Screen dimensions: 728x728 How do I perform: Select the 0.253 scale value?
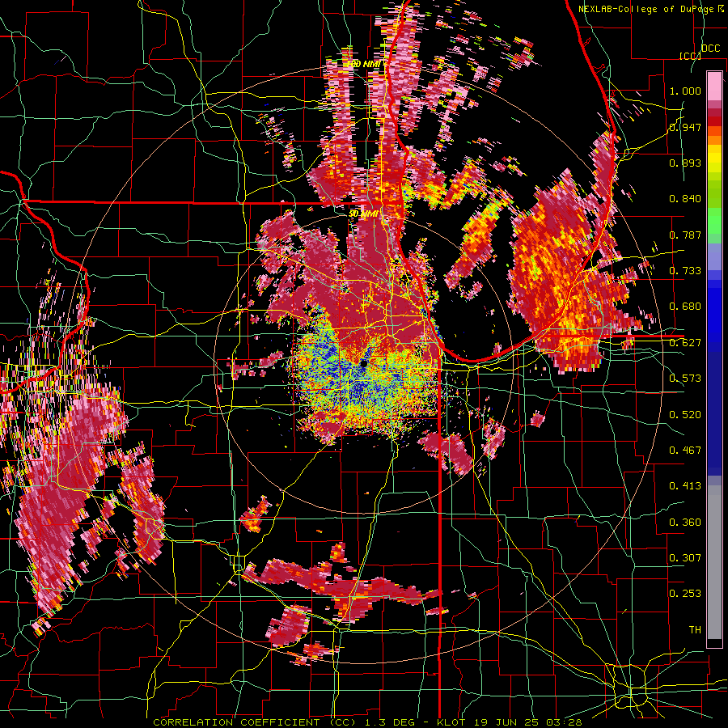coord(685,594)
